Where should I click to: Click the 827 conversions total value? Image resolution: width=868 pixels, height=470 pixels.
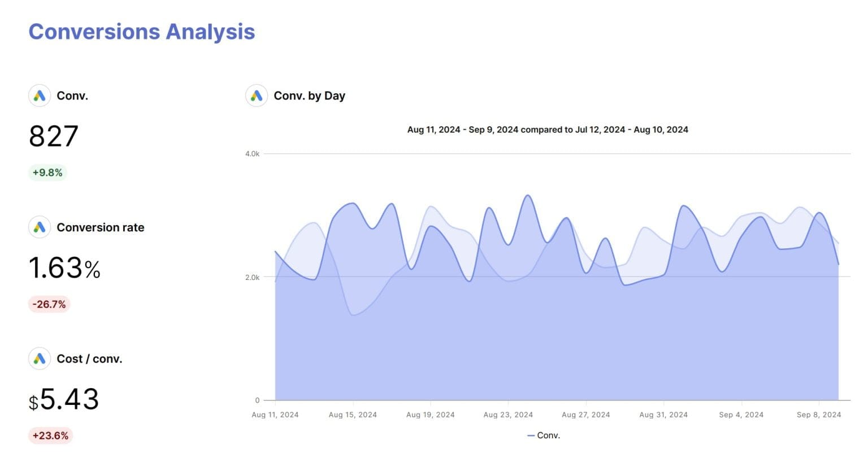[54, 136]
